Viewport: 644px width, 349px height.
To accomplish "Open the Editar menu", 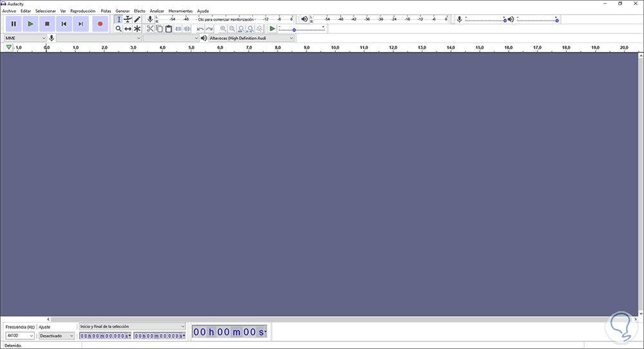I will click(x=26, y=11).
